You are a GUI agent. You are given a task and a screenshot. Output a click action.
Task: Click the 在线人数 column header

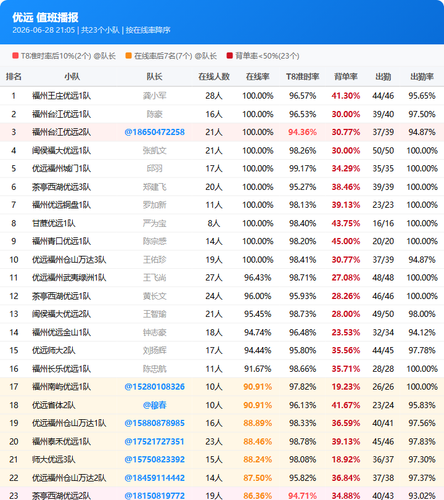[x=214, y=77]
